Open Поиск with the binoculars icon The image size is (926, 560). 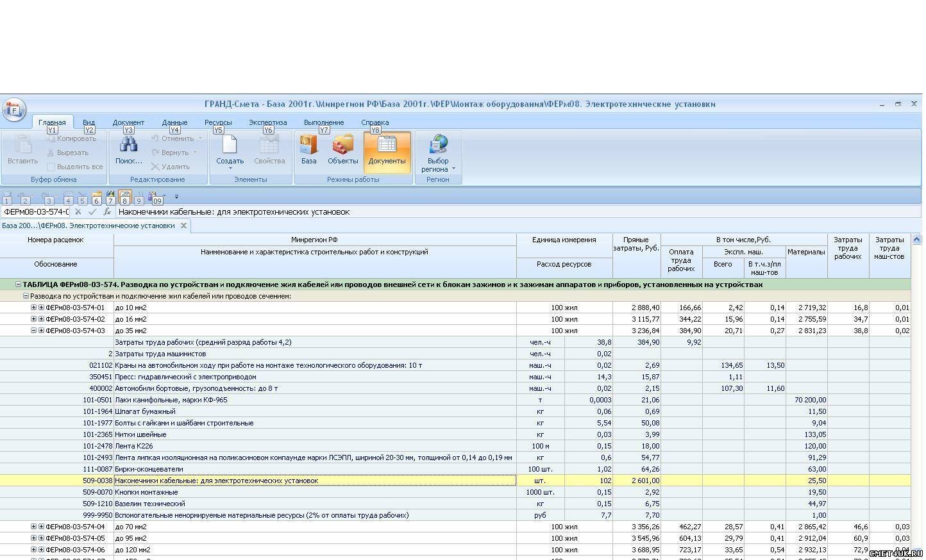(129, 150)
